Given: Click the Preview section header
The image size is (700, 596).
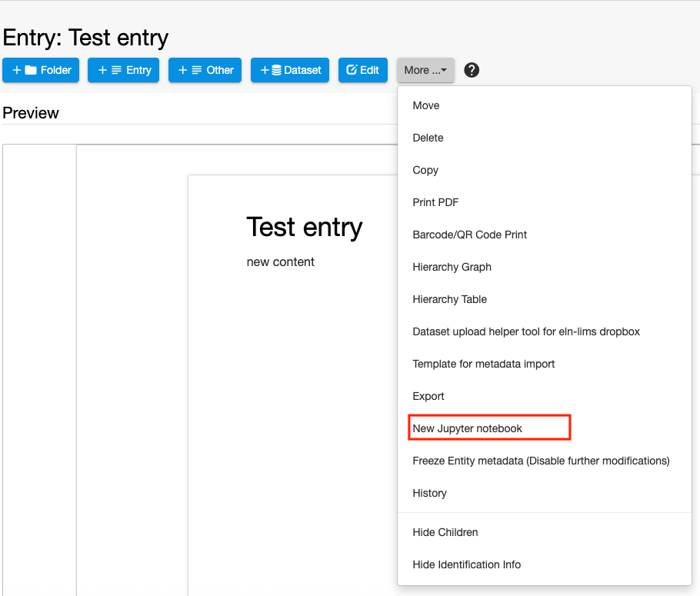Looking at the screenshot, I should (31, 113).
